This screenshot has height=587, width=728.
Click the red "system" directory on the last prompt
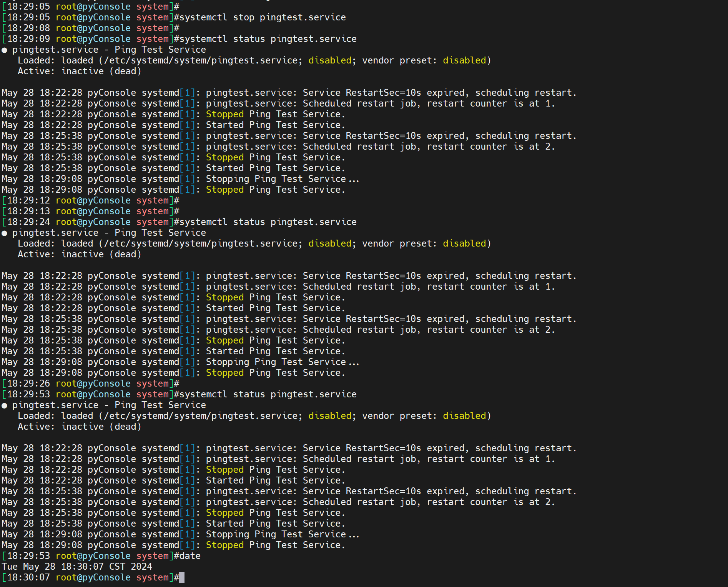[152, 577]
